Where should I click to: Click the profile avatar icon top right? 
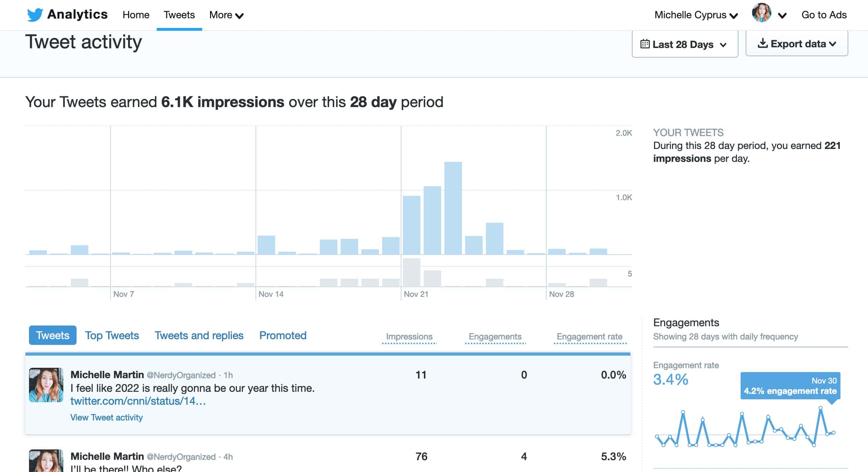(x=762, y=15)
